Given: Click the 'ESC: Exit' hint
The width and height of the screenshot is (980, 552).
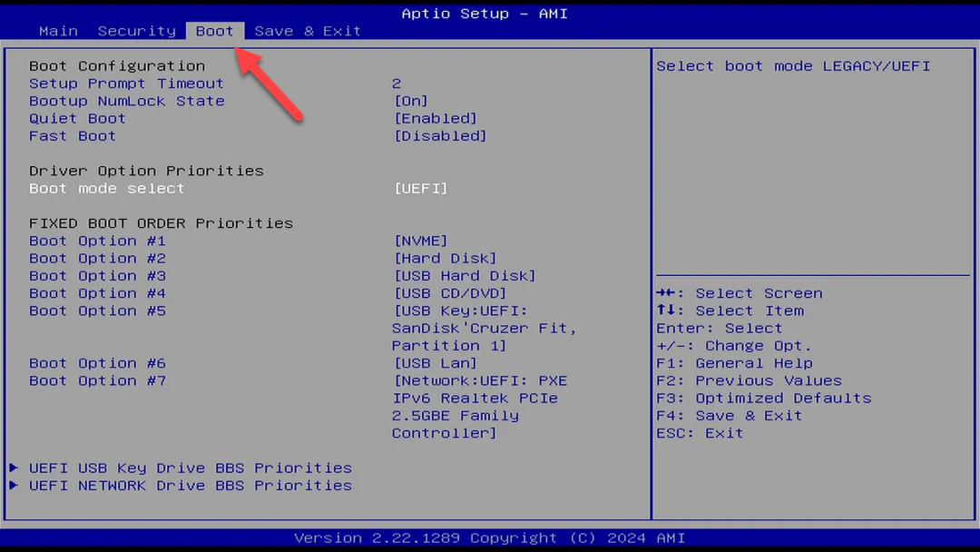Looking at the screenshot, I should tap(700, 433).
